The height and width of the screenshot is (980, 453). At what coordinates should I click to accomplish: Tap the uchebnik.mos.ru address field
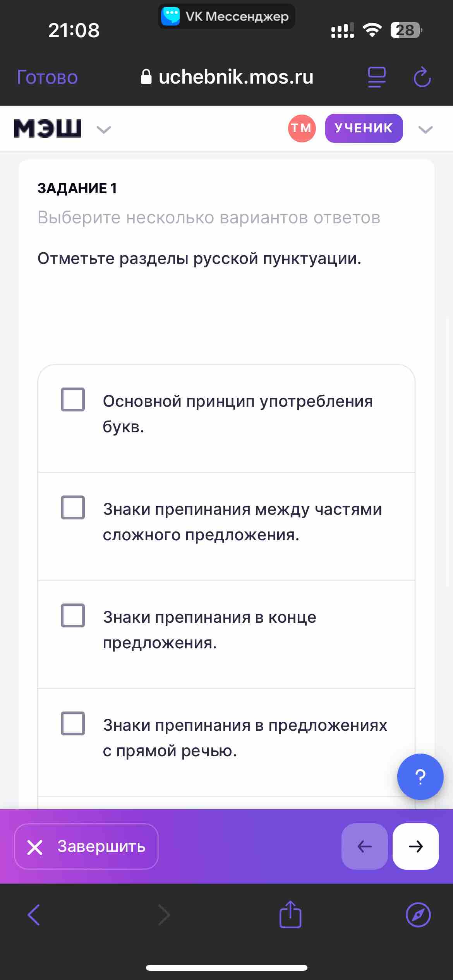click(227, 77)
